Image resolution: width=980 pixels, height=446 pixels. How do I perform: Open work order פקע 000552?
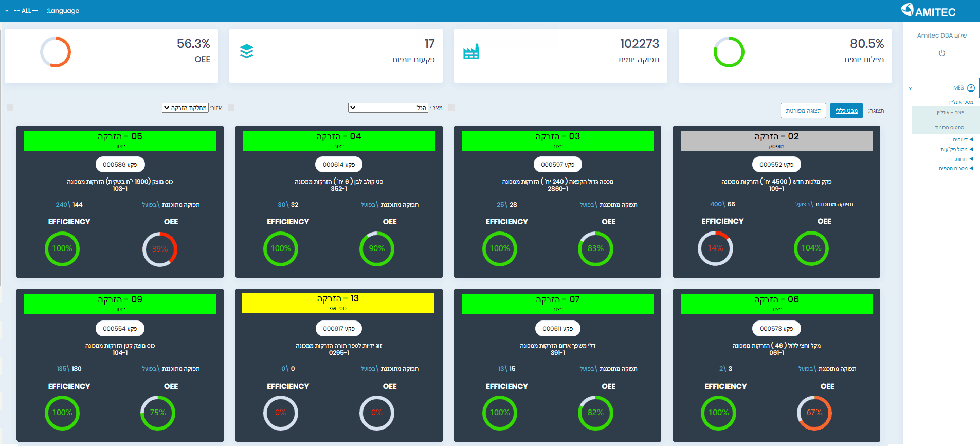(x=776, y=165)
